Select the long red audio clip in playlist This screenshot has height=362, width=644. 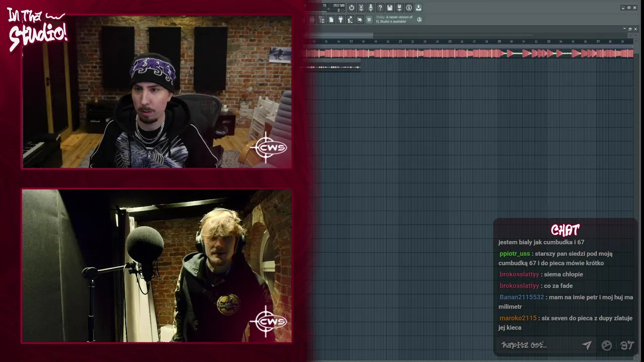coord(470,53)
